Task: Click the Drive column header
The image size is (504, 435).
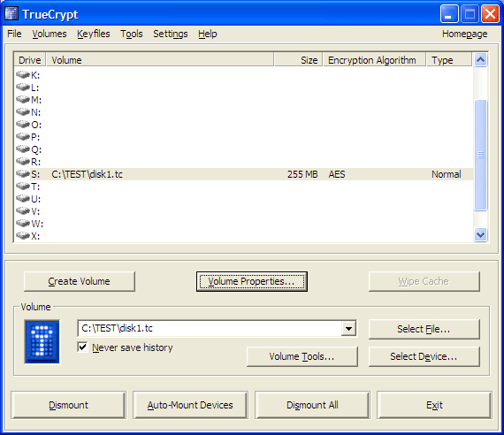Action: point(29,60)
